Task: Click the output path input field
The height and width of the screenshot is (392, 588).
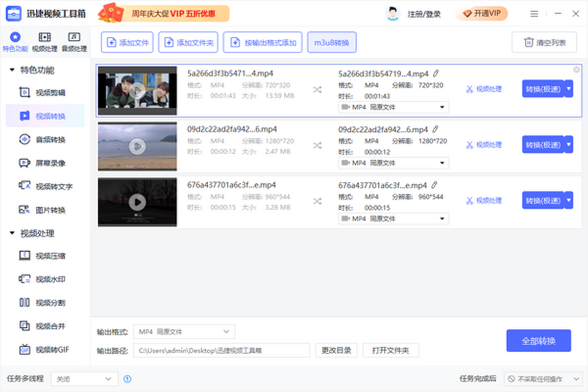Action: pos(221,350)
